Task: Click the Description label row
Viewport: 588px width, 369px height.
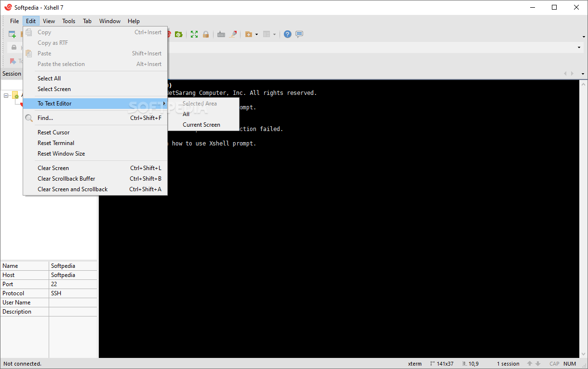Action: tap(17, 312)
